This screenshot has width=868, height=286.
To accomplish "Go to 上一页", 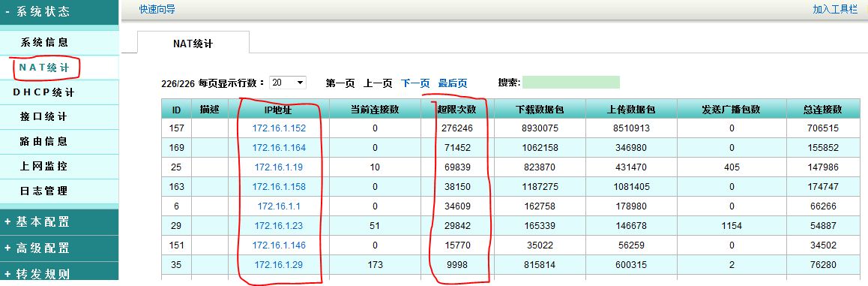I will 378,83.
